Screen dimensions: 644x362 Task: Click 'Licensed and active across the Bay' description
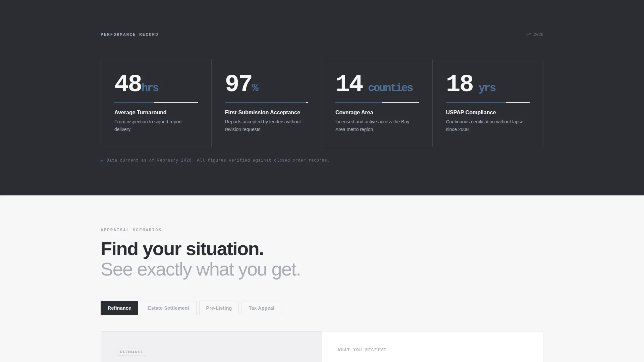coord(372,126)
